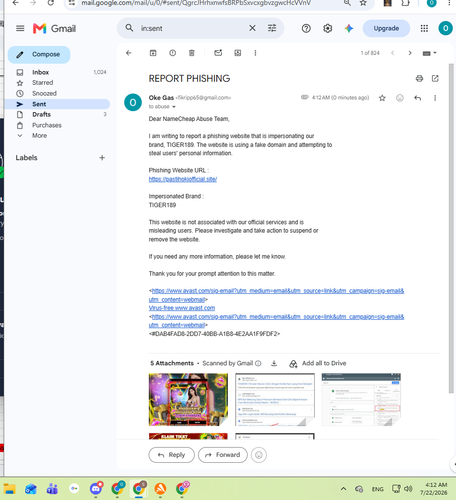Open the input tools dropdown

[x=429, y=53]
